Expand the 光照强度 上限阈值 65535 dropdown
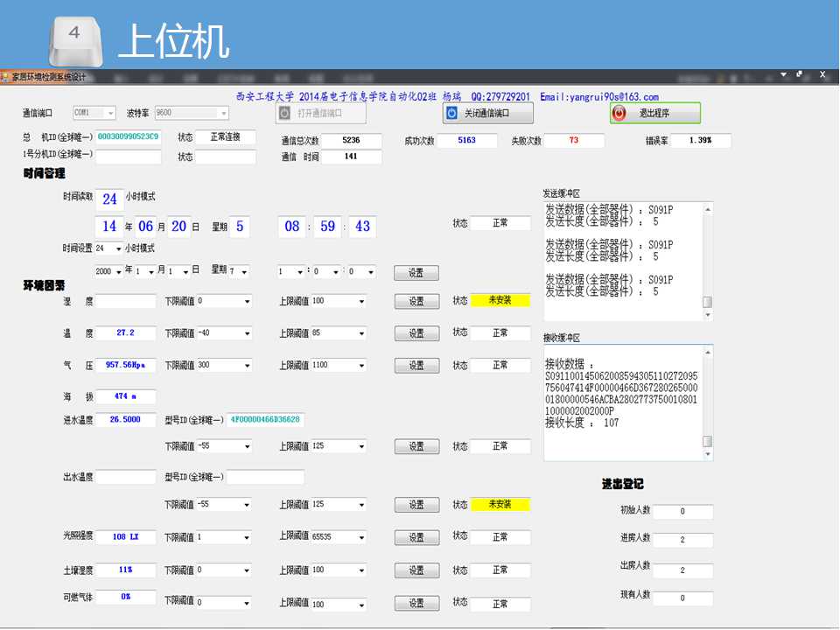 coord(361,537)
